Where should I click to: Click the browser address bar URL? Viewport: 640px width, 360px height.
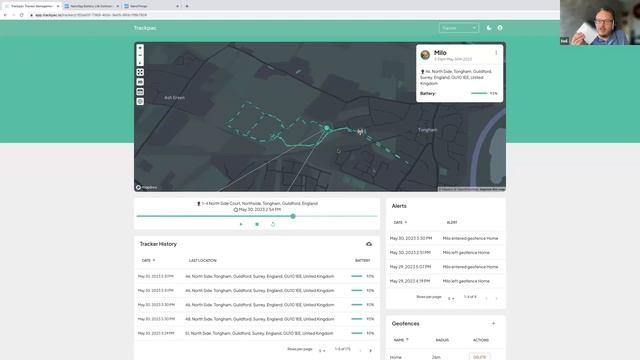[91, 15]
